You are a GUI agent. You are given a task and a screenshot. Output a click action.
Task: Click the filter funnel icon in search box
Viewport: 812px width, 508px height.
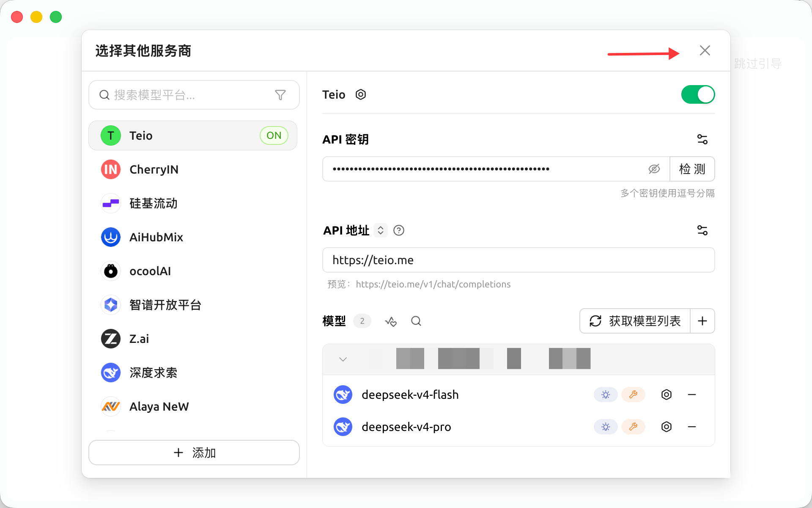click(x=280, y=95)
